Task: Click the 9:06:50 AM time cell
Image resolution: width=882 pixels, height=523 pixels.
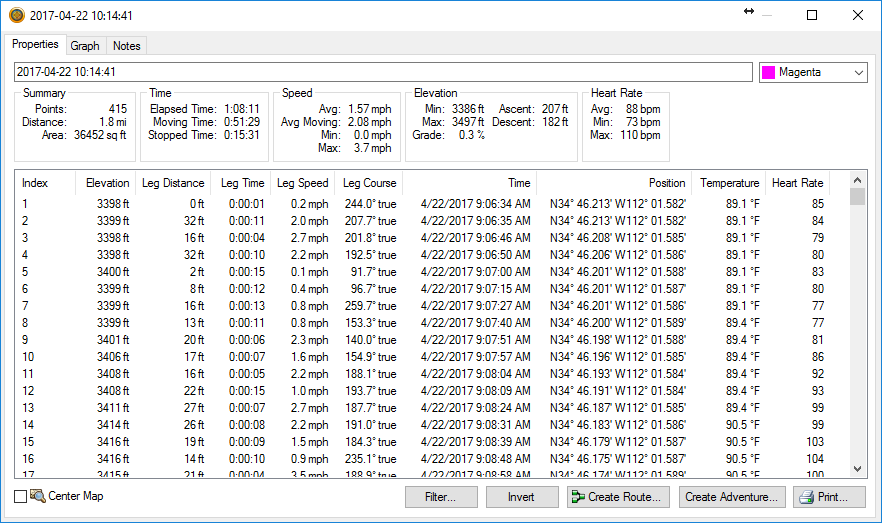Action: pos(475,255)
